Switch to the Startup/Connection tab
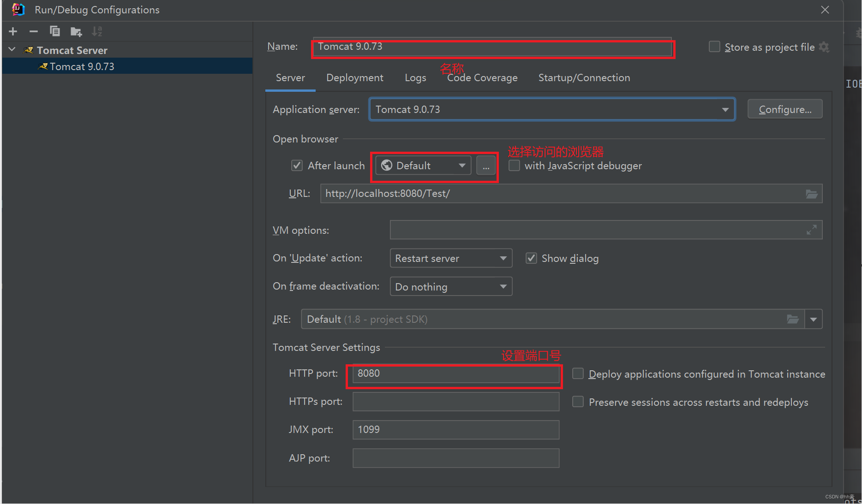The width and height of the screenshot is (862, 504). click(x=584, y=78)
